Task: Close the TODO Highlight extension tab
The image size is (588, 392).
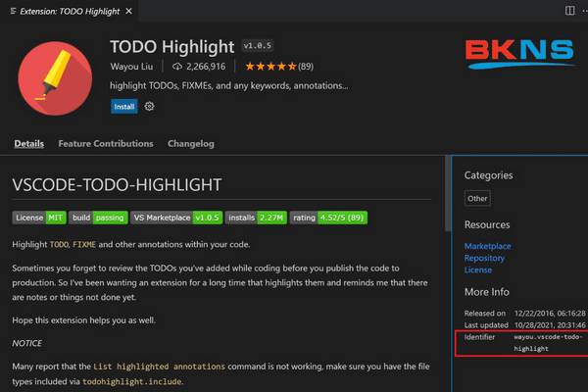Action: [x=129, y=11]
